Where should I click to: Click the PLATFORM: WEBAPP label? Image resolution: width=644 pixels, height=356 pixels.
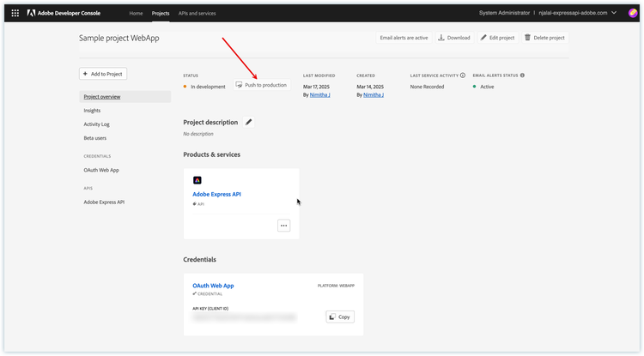pos(336,286)
